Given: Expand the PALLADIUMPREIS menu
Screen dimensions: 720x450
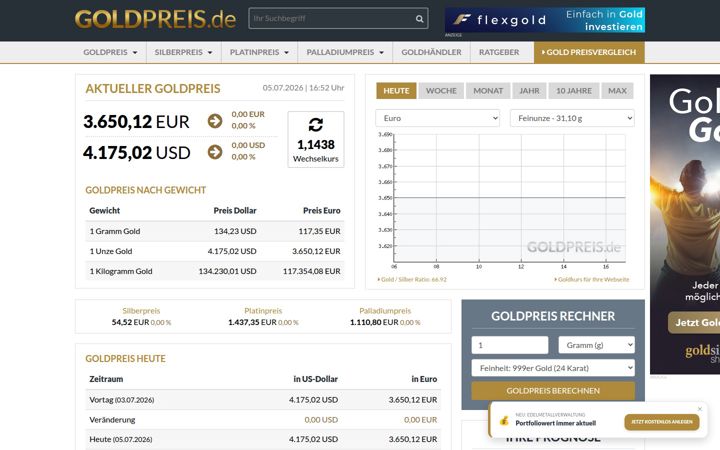Looking at the screenshot, I should tap(345, 52).
